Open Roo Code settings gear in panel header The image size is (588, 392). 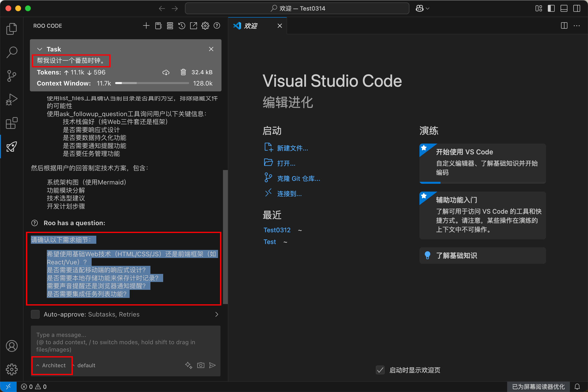point(205,26)
